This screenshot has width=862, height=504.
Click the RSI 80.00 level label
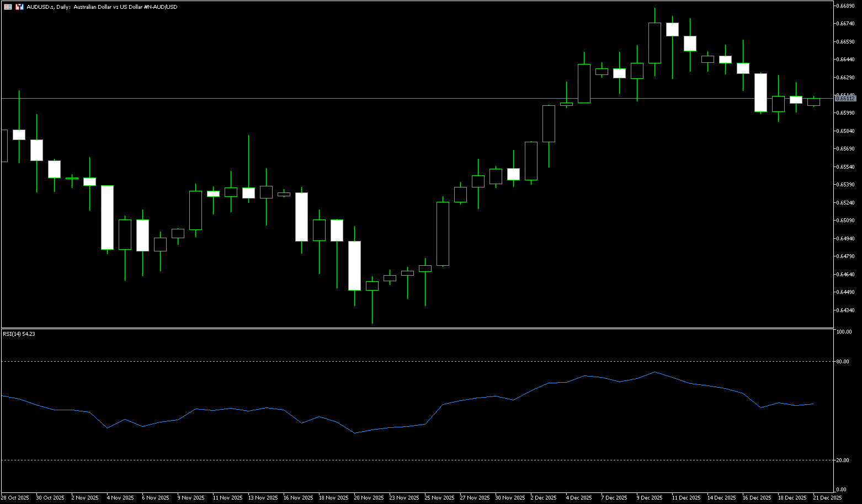(x=843, y=362)
